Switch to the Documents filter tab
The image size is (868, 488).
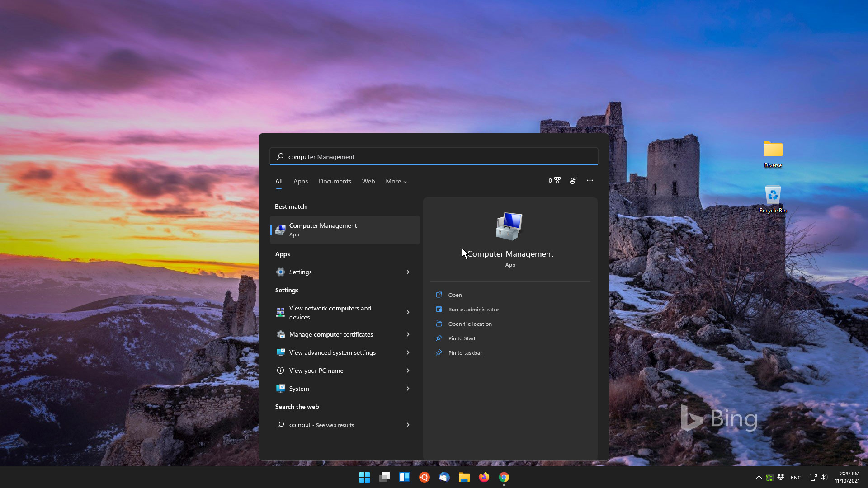(x=335, y=181)
